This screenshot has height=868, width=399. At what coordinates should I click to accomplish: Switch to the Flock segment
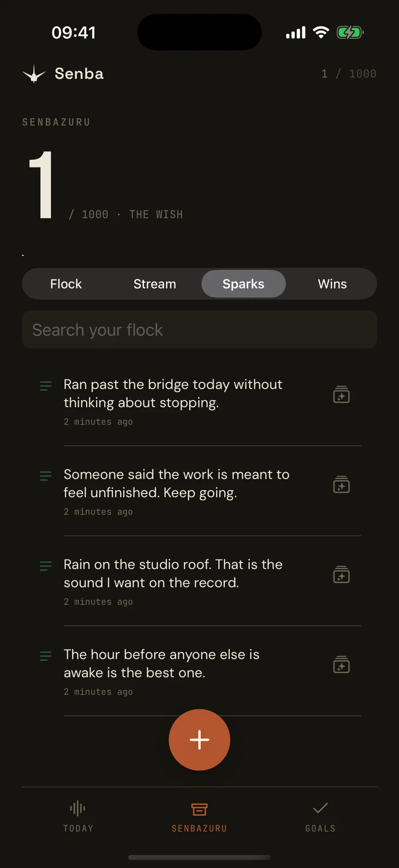coord(66,284)
